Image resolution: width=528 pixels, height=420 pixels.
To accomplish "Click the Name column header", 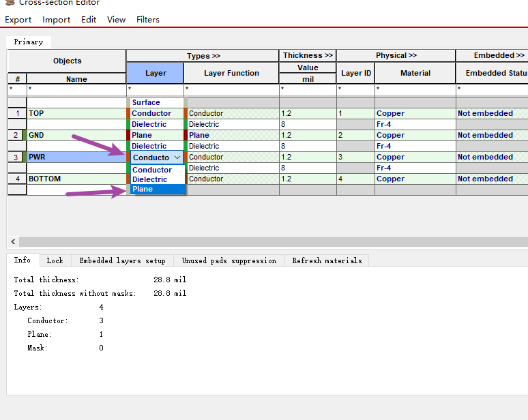I will [x=76, y=79].
